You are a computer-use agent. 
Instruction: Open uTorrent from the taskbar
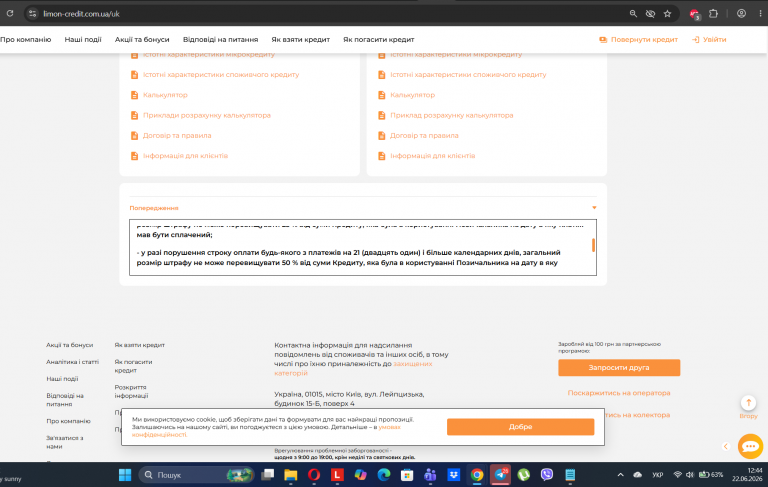click(524, 475)
